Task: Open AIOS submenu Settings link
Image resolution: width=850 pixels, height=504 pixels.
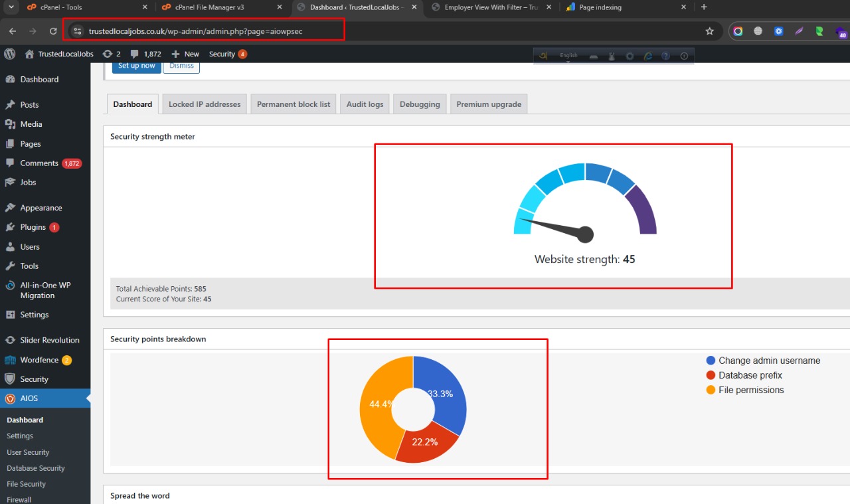Action: pos(20,436)
